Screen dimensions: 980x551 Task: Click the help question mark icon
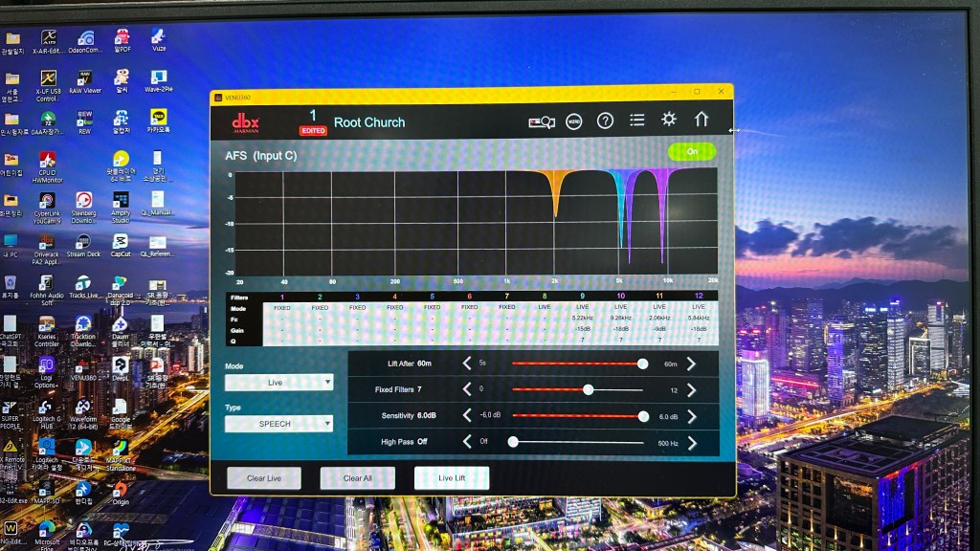[605, 121]
